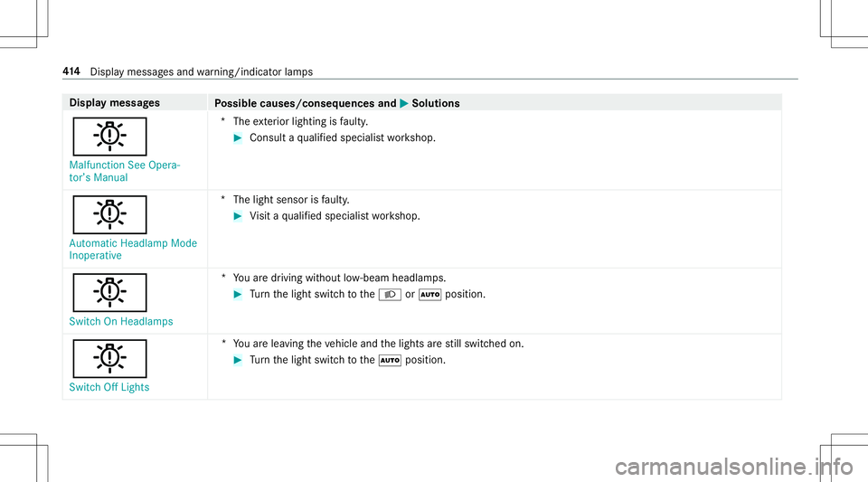Viewport: 868px width, 482px height.
Task: Click the low-beam headlamp symbol in Switch On Headlamps solution
Action: (x=390, y=295)
